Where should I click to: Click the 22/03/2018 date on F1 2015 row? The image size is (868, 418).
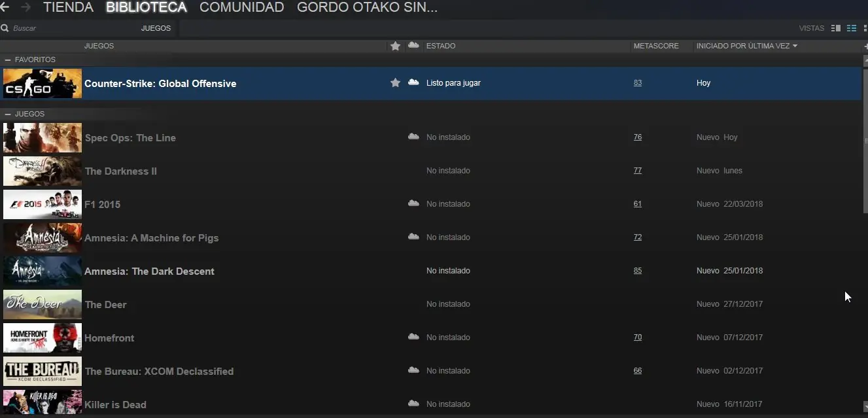click(743, 204)
